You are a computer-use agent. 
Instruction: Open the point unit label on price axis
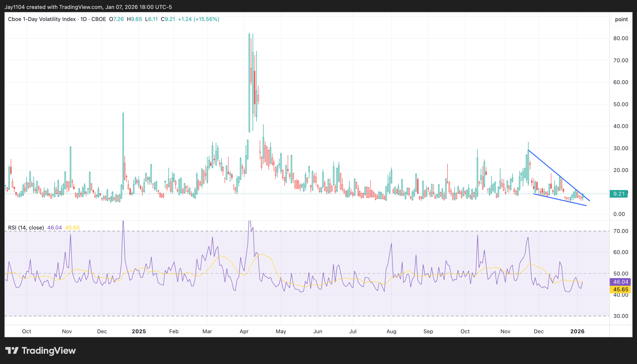click(621, 19)
